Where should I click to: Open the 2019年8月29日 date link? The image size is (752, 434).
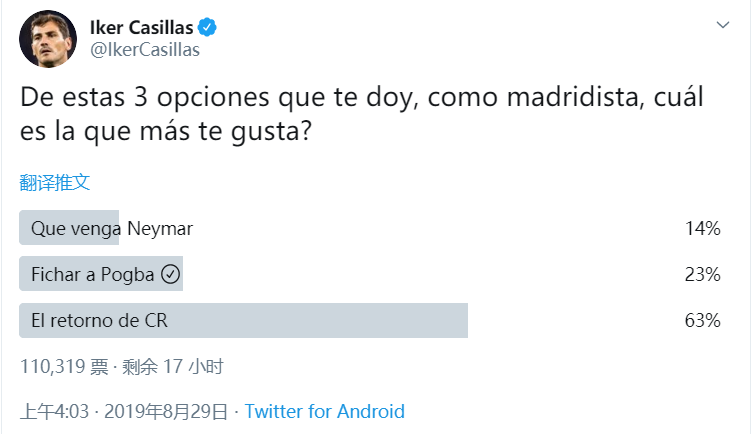(x=166, y=411)
